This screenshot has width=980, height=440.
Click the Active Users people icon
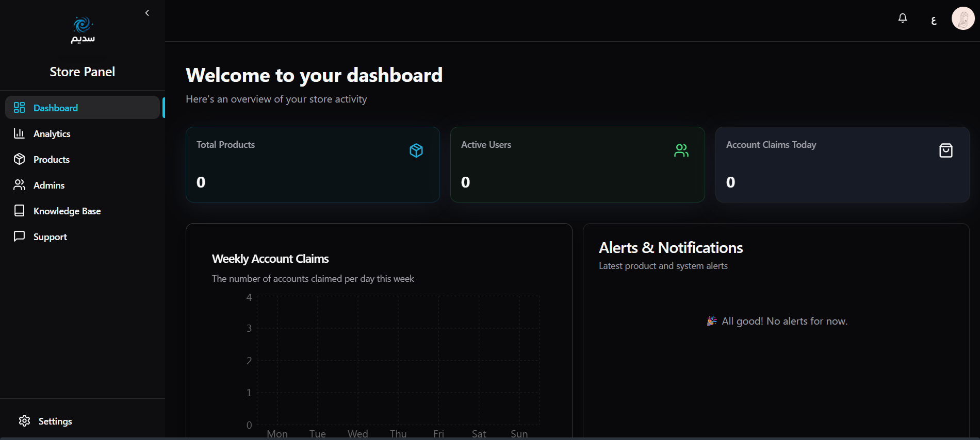point(681,150)
